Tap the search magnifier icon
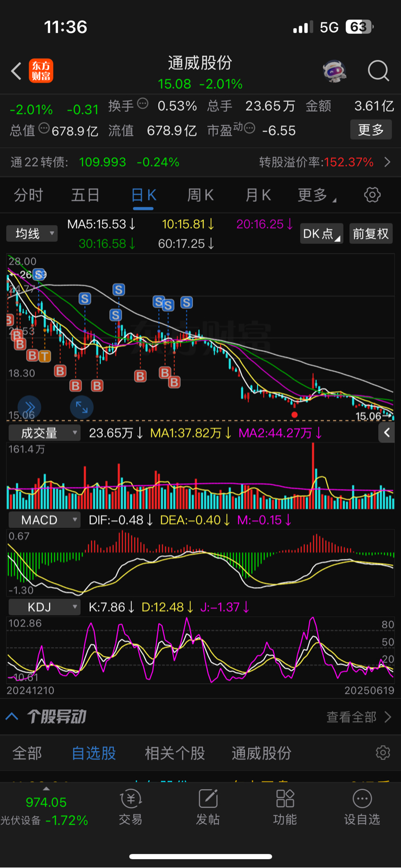 tap(379, 70)
